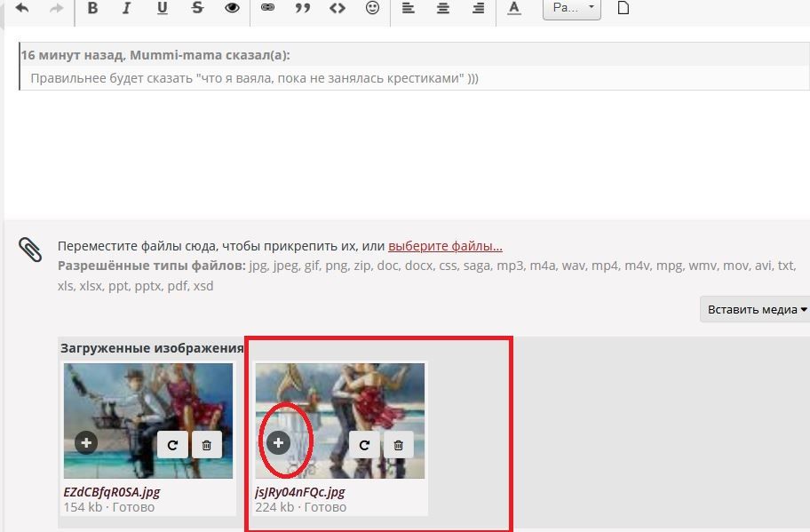Open the text color picker
The height and width of the screenshot is (532, 810).
(513, 8)
